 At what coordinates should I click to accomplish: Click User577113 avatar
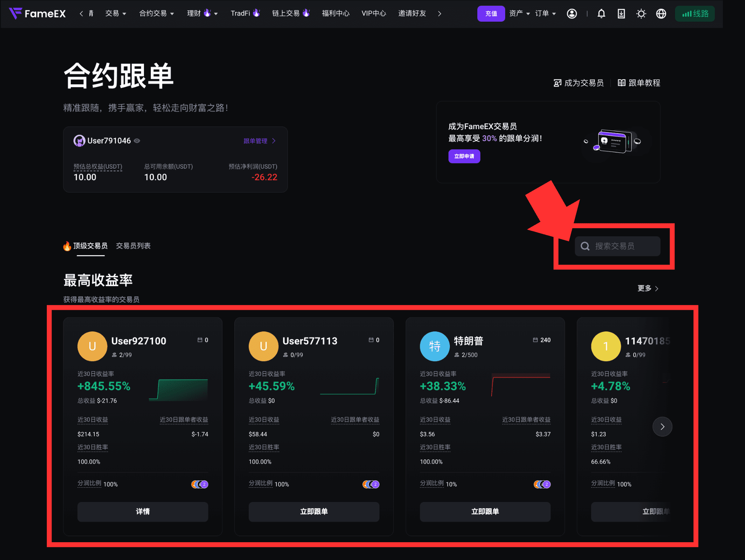click(x=263, y=346)
